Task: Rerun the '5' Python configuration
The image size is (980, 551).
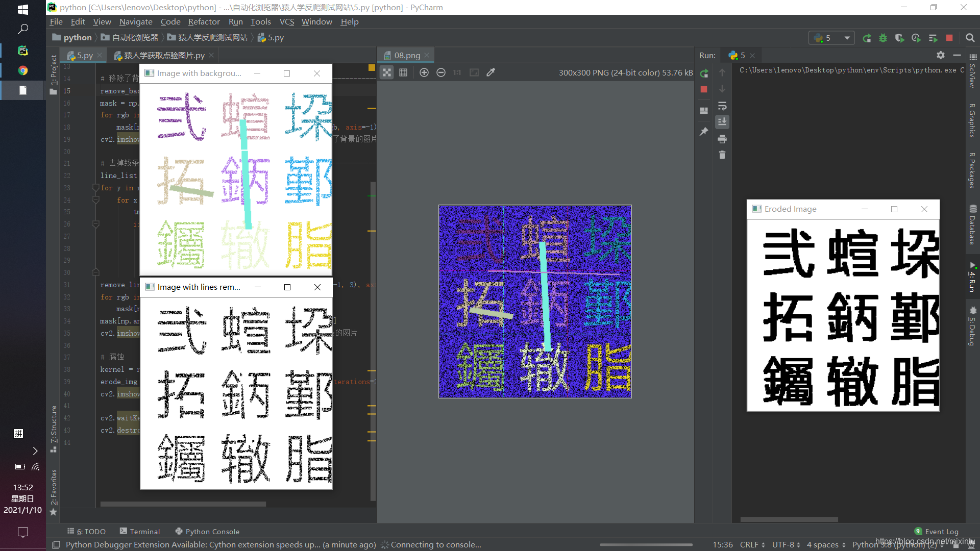Action: [x=867, y=38]
